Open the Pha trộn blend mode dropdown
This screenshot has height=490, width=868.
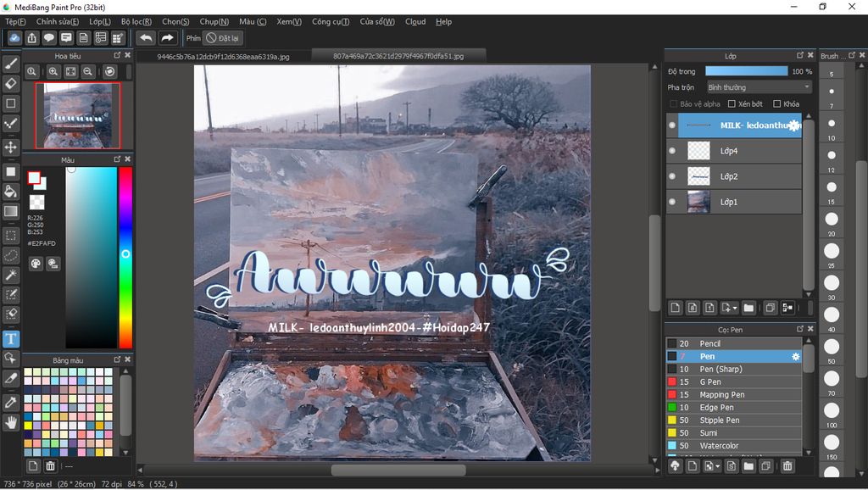pos(759,87)
